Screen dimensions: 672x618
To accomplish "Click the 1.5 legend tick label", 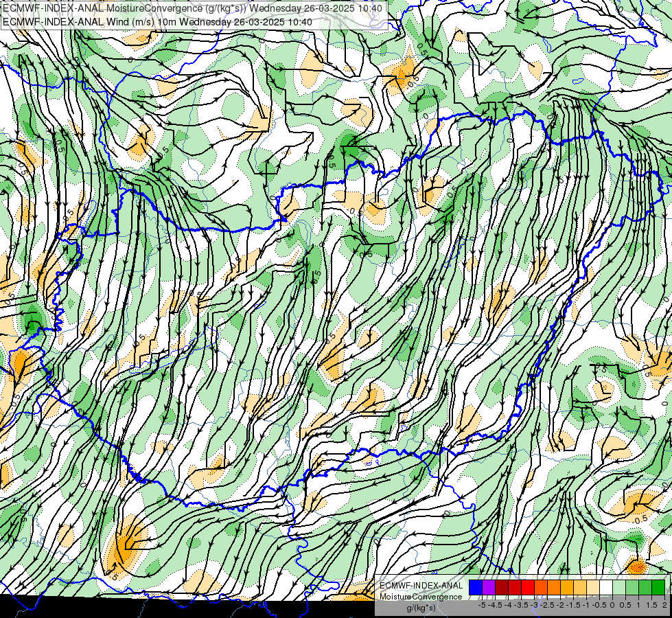I will [651, 605].
